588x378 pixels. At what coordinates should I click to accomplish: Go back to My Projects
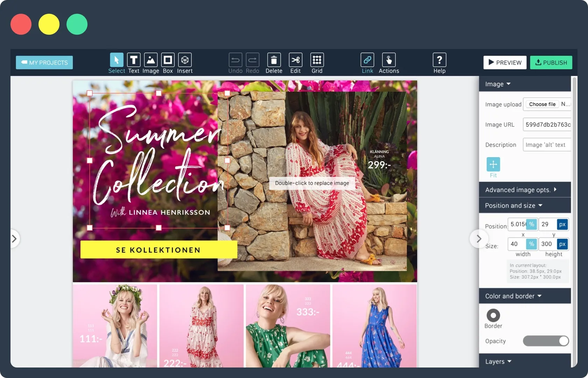(x=44, y=62)
